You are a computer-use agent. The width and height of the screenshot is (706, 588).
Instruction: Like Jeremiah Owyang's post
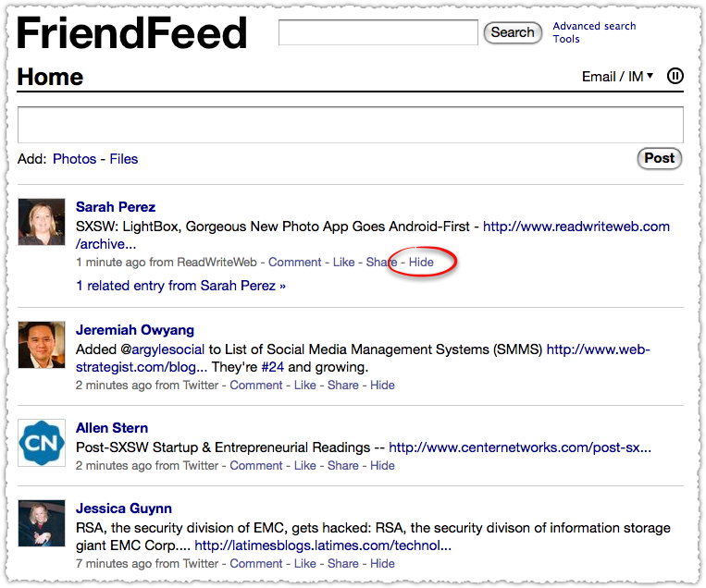pyautogui.click(x=304, y=386)
